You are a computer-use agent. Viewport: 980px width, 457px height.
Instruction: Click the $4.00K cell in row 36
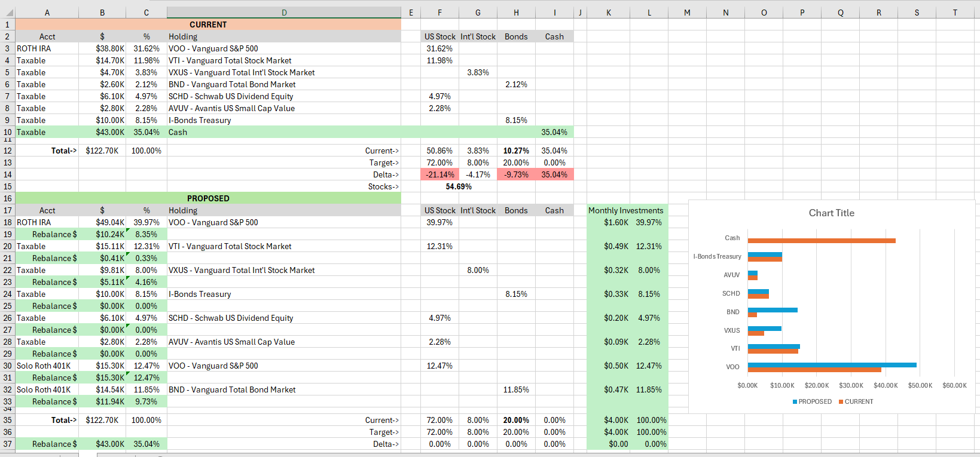tap(609, 432)
